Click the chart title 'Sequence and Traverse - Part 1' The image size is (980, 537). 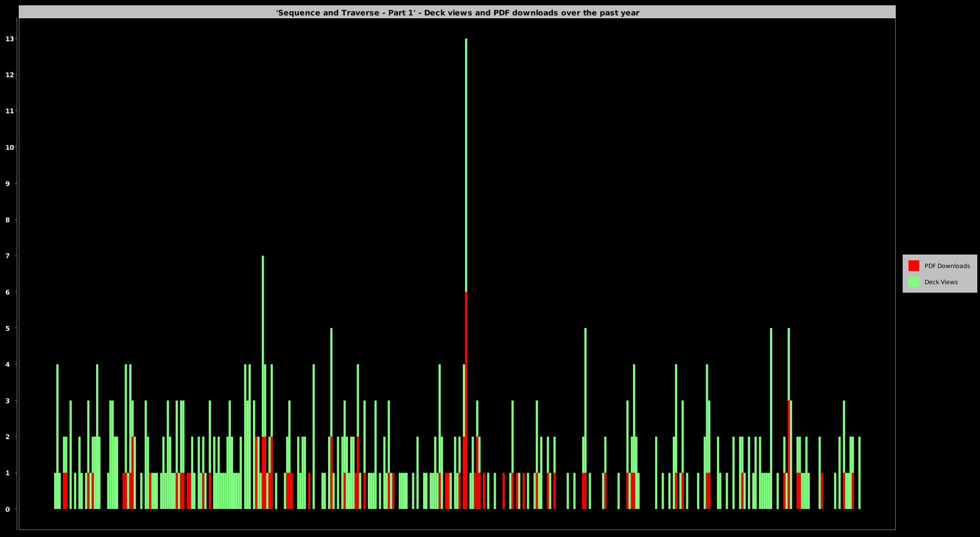coord(458,12)
